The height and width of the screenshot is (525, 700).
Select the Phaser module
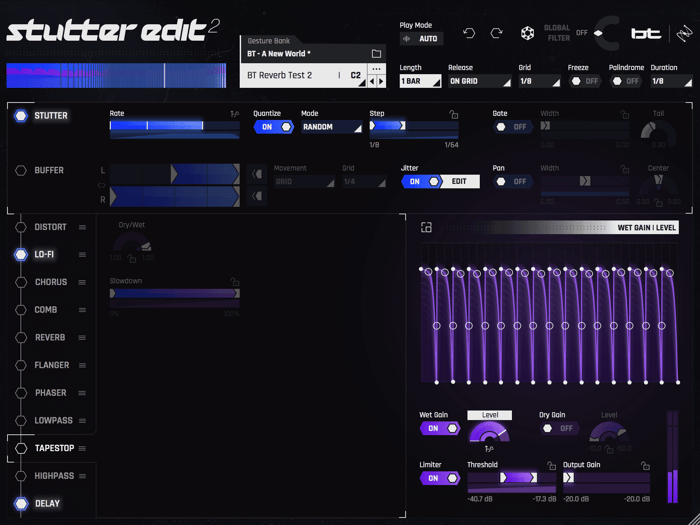point(50,393)
